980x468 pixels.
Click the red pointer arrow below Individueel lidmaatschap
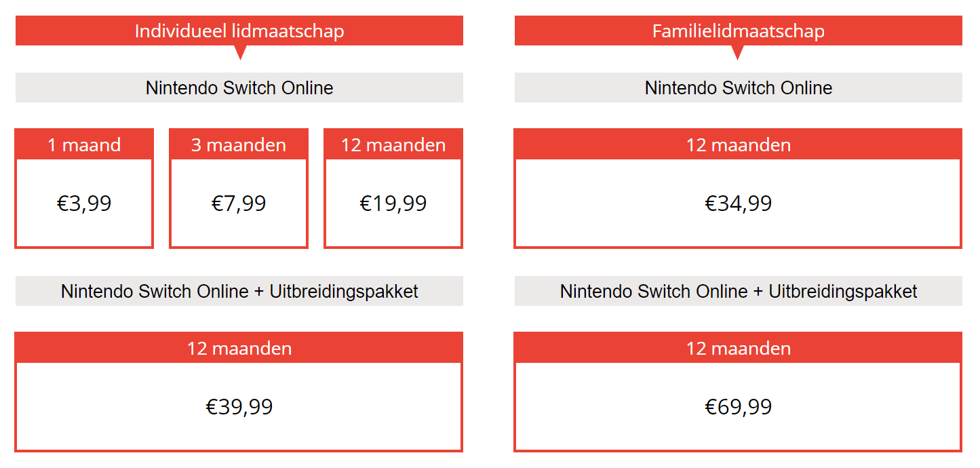coord(239,52)
